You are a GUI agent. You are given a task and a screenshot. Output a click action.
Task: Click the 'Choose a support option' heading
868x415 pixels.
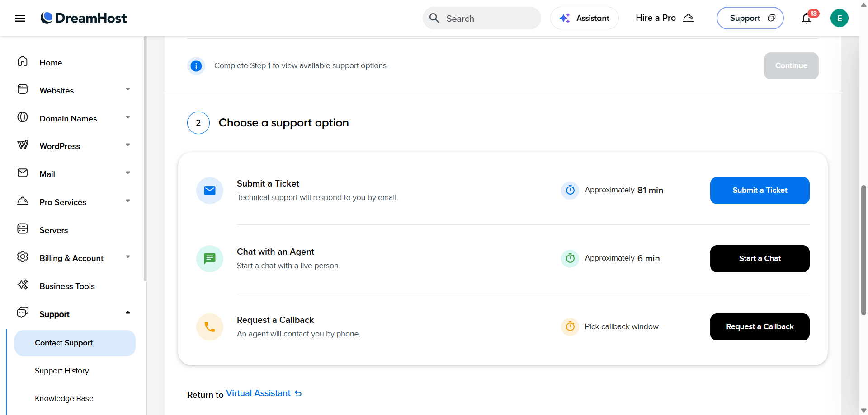(283, 123)
